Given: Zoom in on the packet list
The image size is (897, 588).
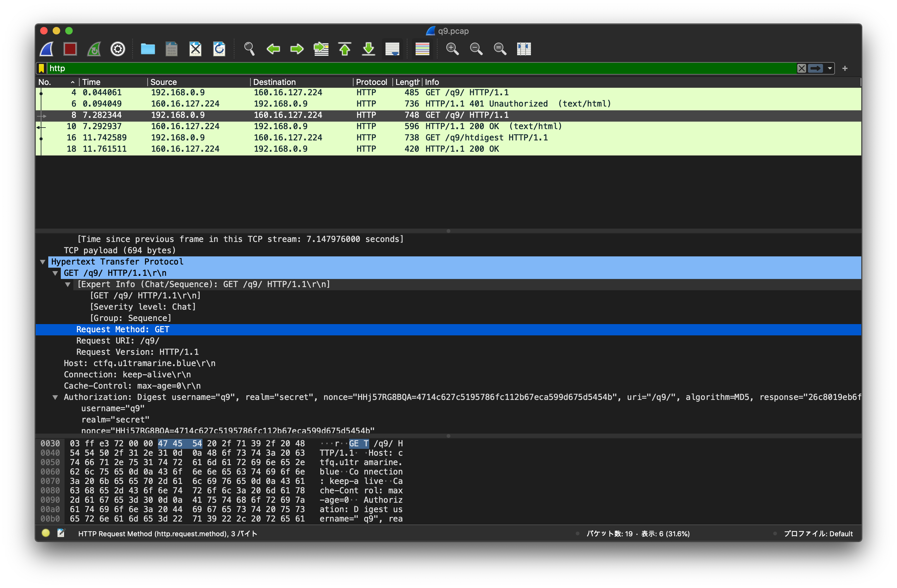Looking at the screenshot, I should [x=453, y=49].
